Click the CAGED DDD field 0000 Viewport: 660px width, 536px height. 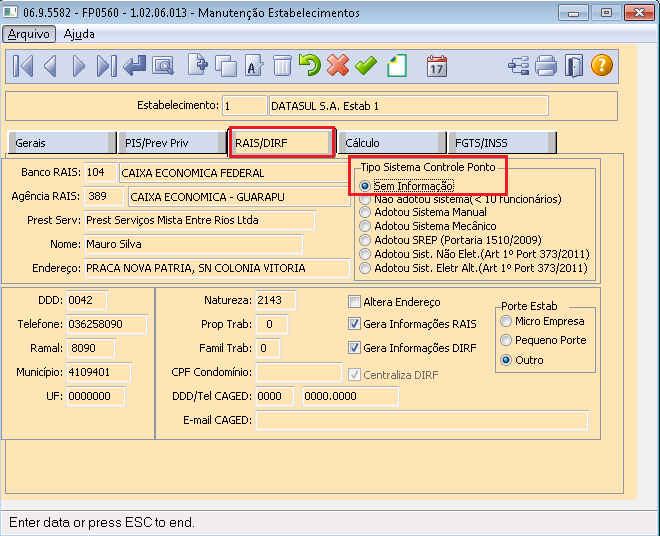click(275, 396)
